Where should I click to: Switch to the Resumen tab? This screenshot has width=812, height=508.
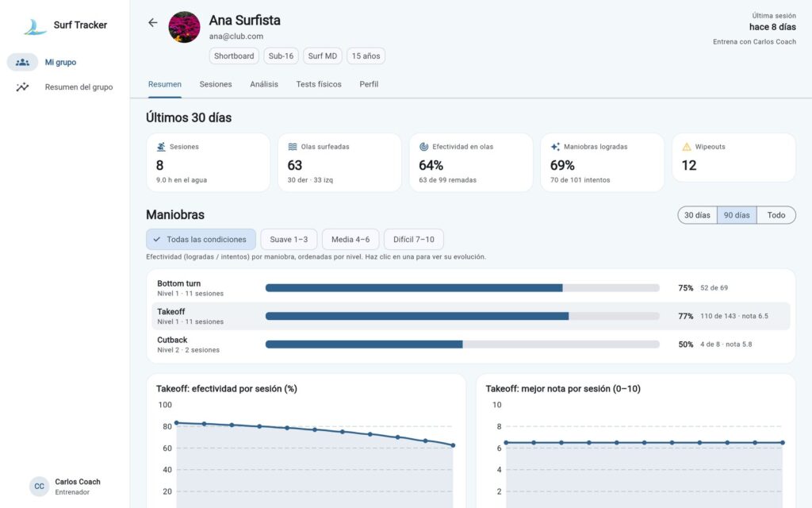point(165,84)
